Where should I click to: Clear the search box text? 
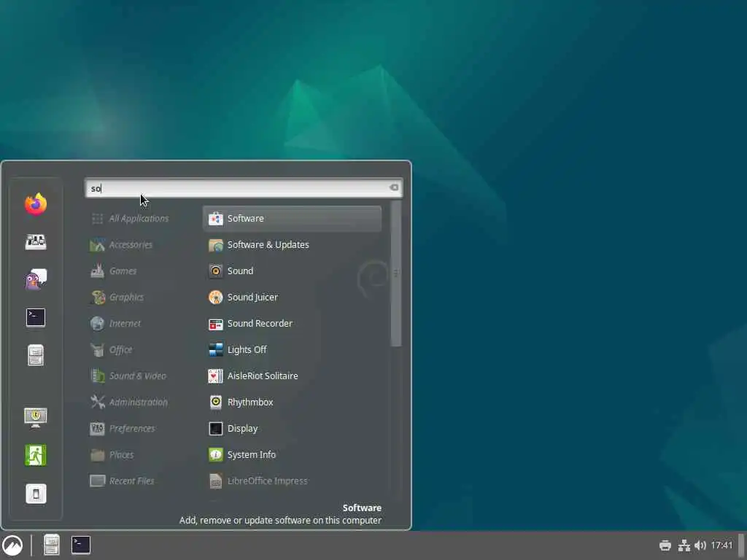(x=394, y=187)
